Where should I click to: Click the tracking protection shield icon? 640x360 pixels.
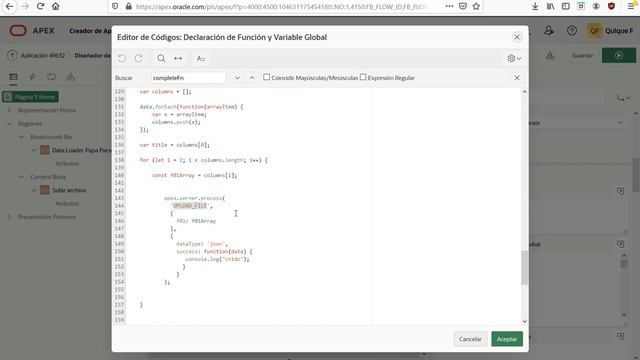point(115,7)
